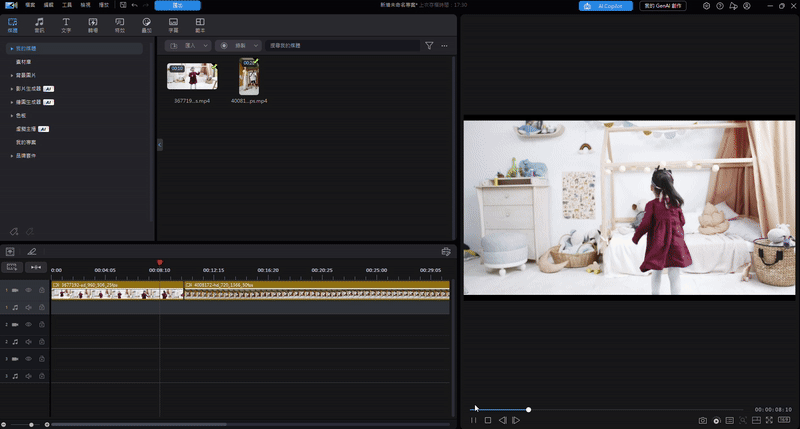Open the 特效 effects room icon
The width and height of the screenshot is (800, 429).
click(120, 23)
